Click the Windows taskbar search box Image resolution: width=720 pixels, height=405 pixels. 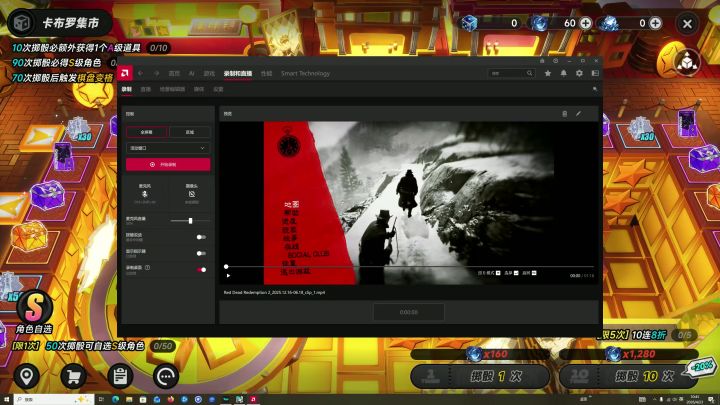click(54, 399)
